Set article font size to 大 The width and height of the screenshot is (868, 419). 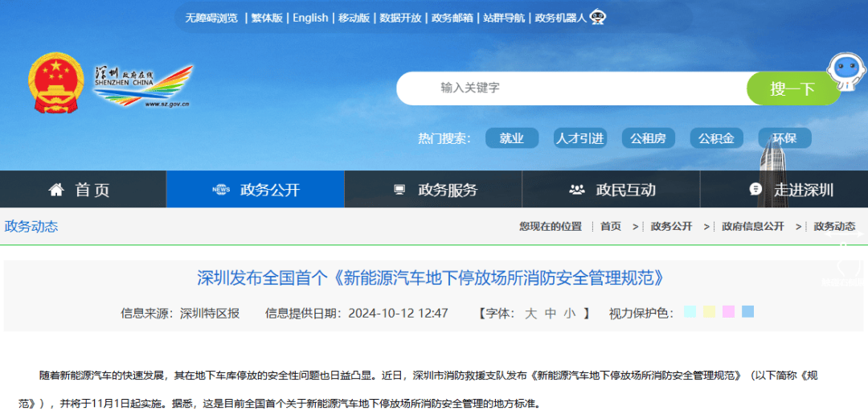click(531, 313)
